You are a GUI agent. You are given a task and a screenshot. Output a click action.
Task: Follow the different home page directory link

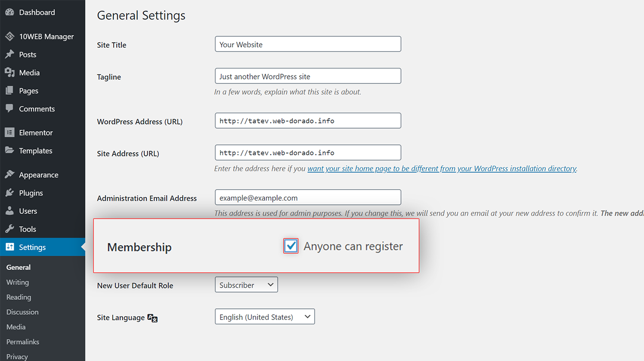coord(442,168)
